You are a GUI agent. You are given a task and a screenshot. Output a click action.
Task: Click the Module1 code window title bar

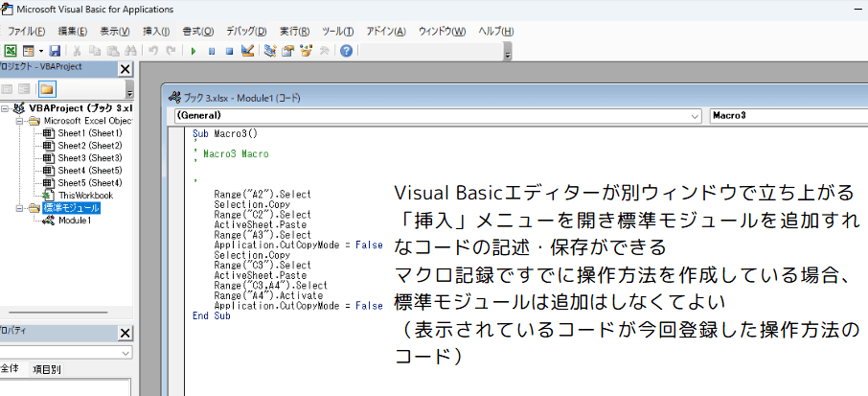tap(514, 98)
